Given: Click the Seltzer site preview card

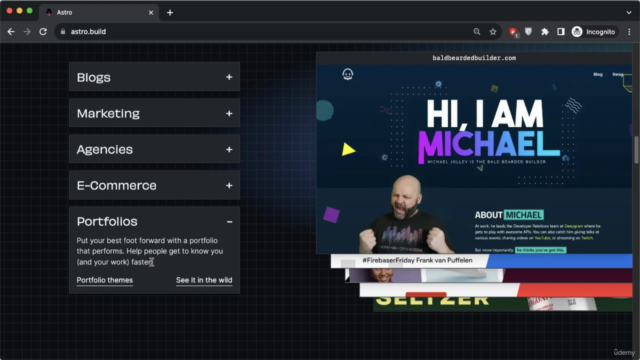Looking at the screenshot, I should tap(502, 304).
